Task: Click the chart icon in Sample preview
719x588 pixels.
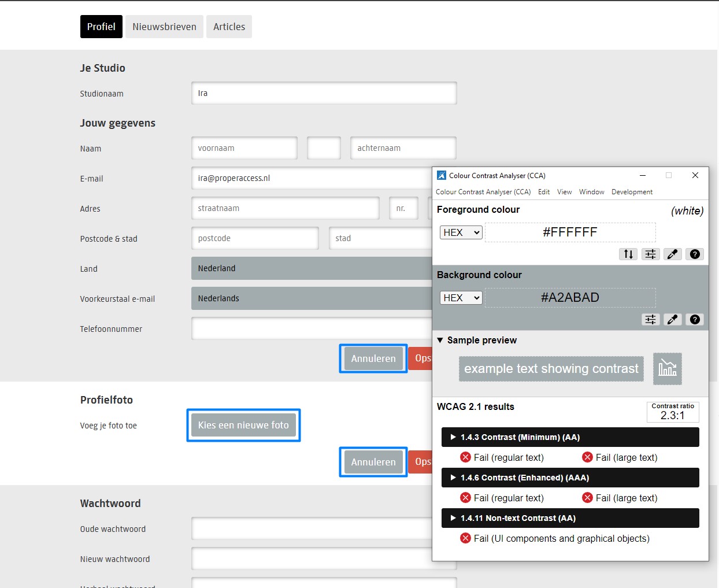Action: pos(667,369)
